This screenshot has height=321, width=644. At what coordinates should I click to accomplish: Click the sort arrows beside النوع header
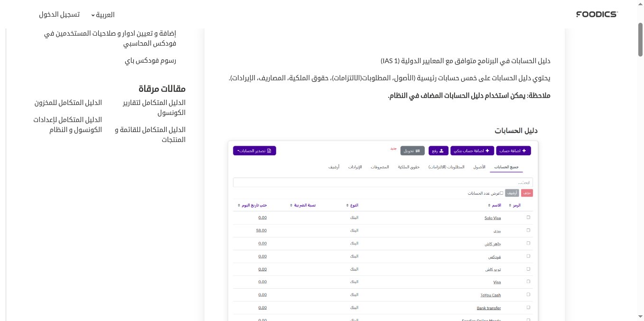point(347,205)
